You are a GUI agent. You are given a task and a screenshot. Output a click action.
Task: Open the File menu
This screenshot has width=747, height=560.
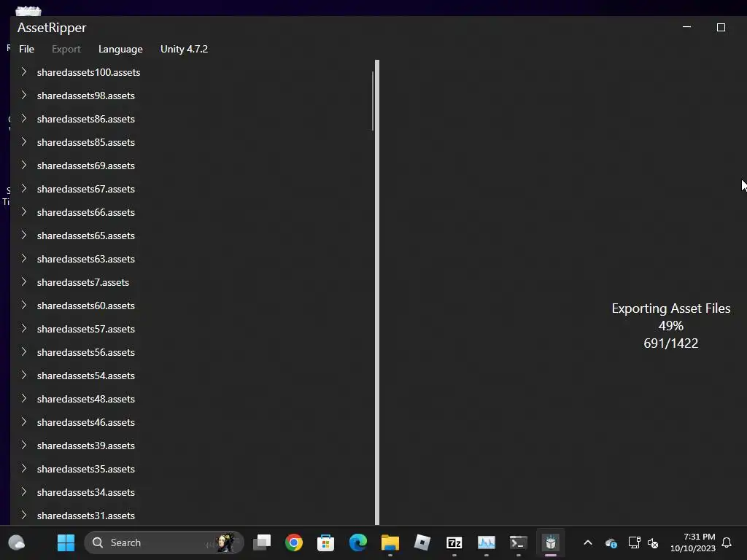click(27, 49)
